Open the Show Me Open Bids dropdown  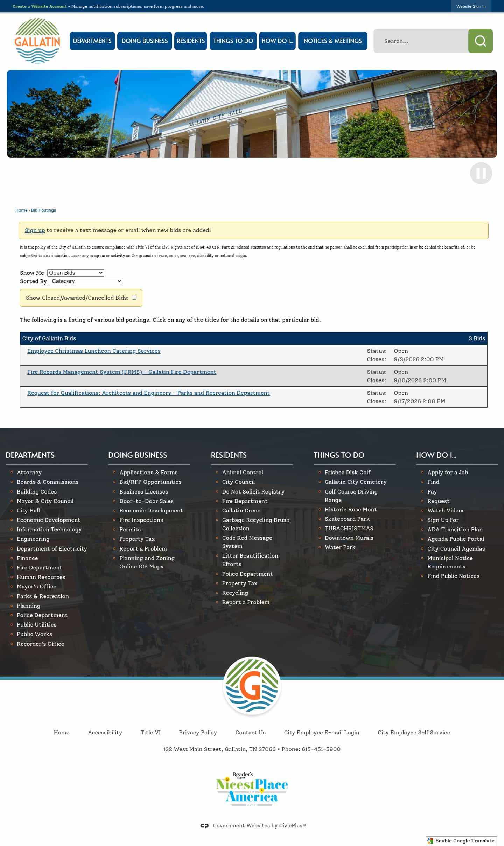(x=76, y=273)
